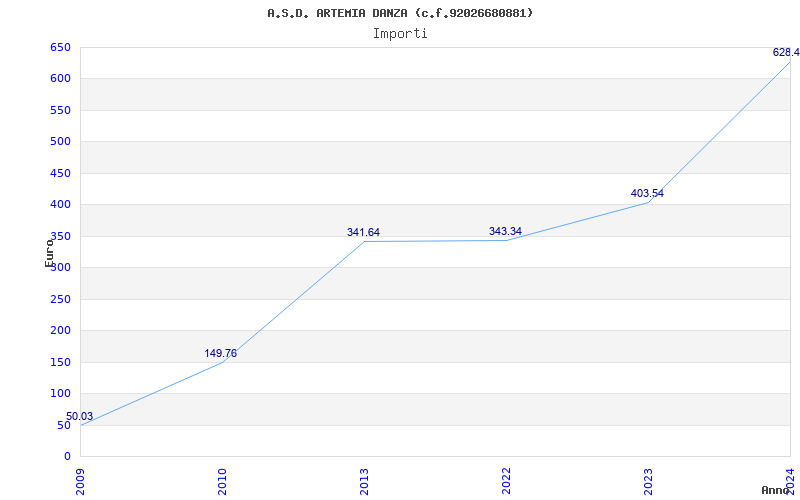Click the 300 y-axis tick label

coord(60,267)
